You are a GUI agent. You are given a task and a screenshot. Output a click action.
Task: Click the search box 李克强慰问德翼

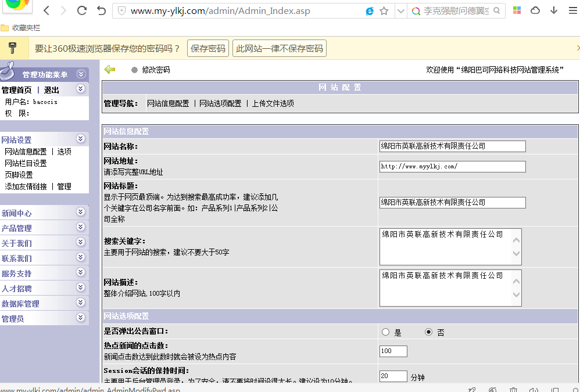click(456, 11)
